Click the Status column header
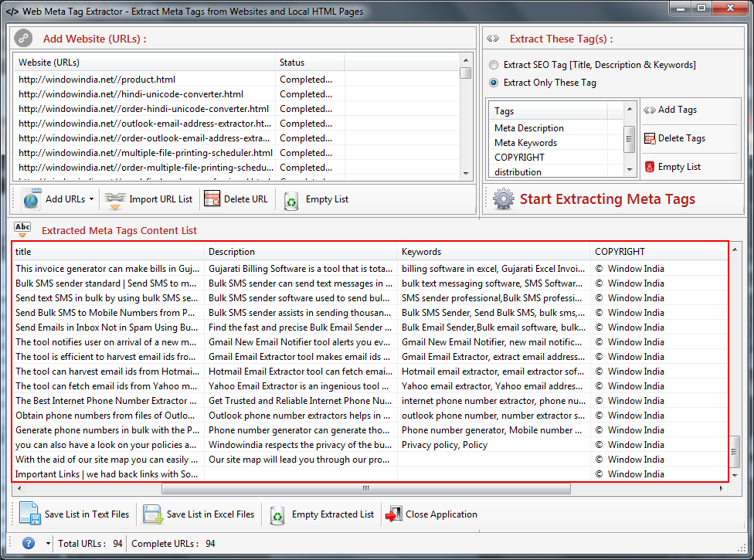The height and width of the screenshot is (560, 754). pos(310,63)
